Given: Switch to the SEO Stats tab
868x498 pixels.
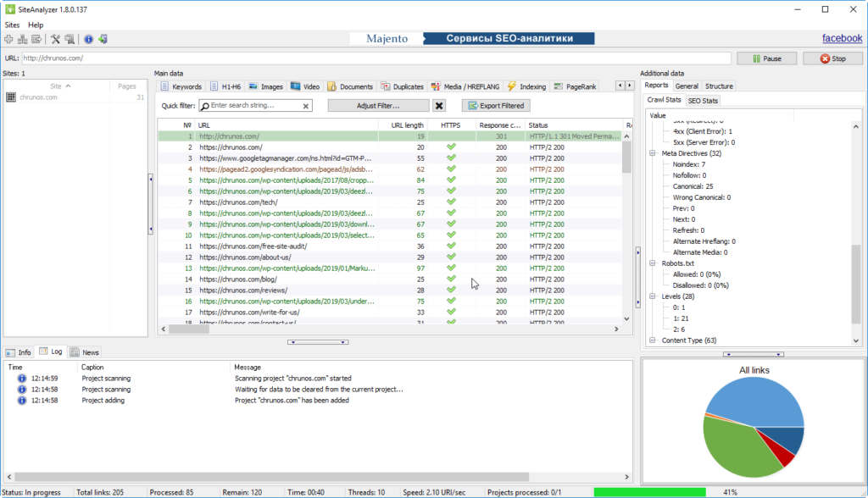Looking at the screenshot, I should pos(704,99).
